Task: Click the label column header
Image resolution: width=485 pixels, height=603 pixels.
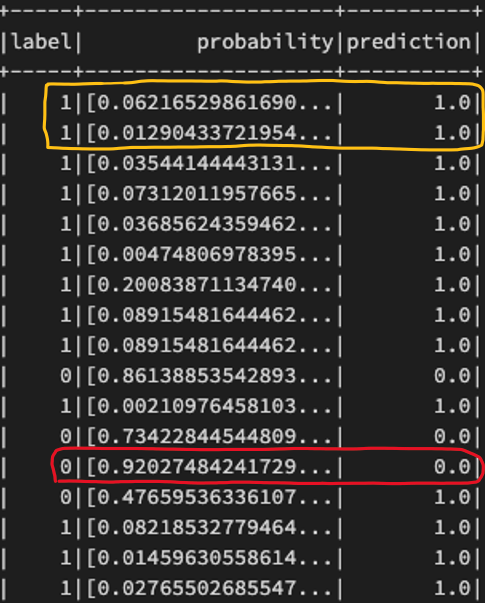Action: 41,41
